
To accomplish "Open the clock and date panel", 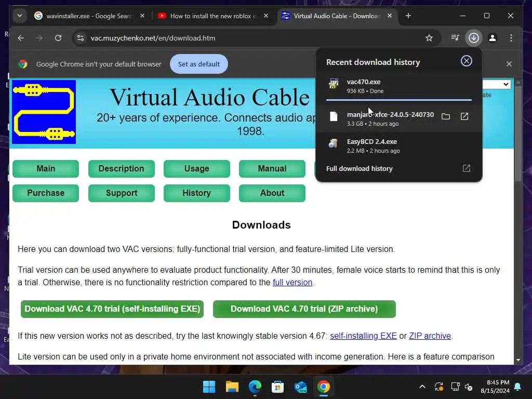I will (x=495, y=387).
